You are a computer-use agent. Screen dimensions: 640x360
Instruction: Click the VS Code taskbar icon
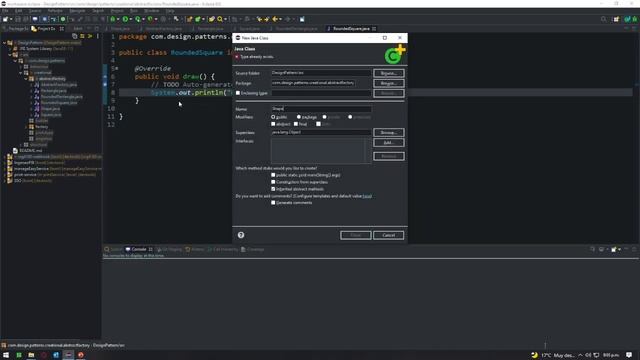point(56,355)
